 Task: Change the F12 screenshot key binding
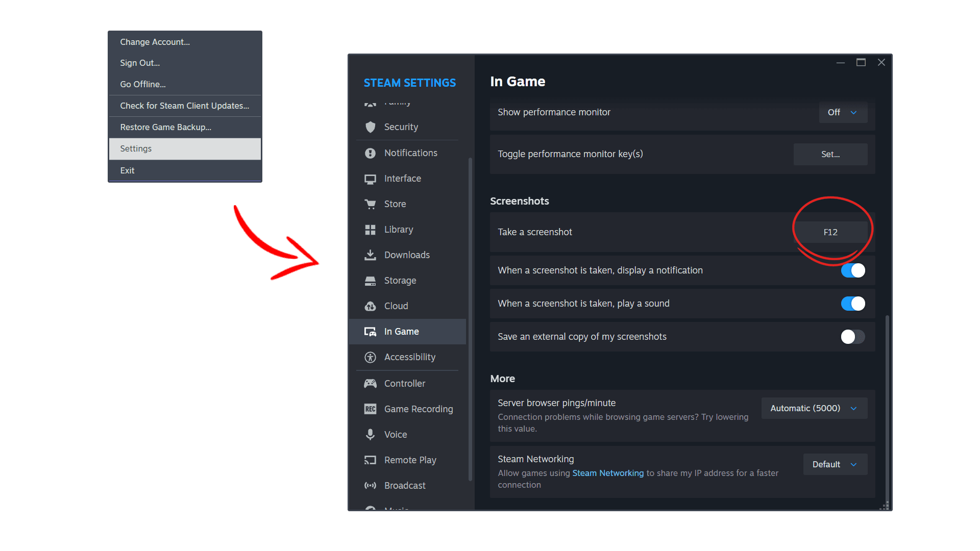point(830,232)
